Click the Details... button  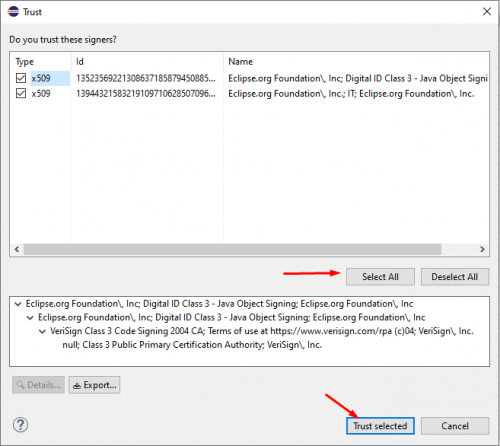coord(38,385)
